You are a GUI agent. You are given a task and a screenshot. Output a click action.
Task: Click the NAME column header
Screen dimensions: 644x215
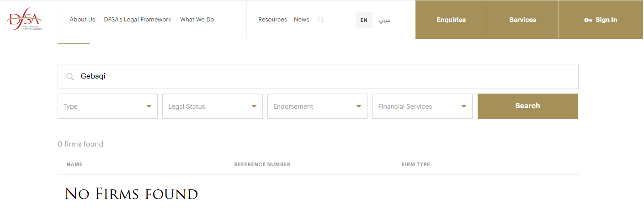point(75,164)
